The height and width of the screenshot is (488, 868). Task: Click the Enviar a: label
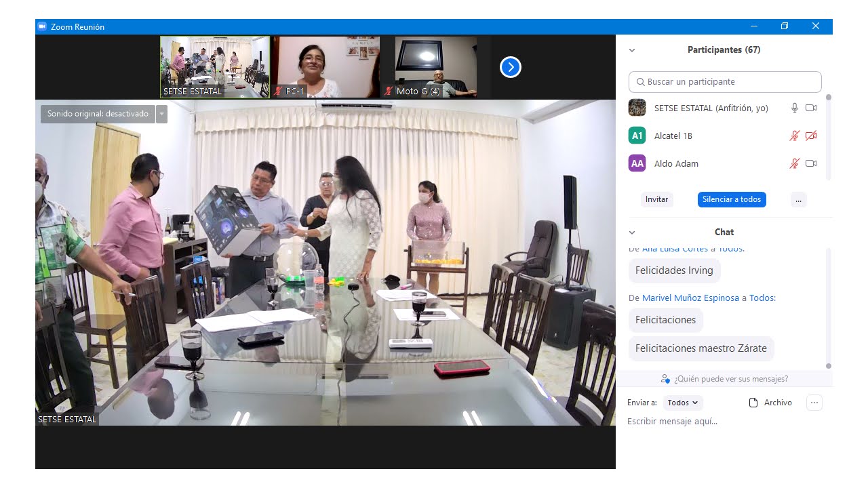(642, 403)
